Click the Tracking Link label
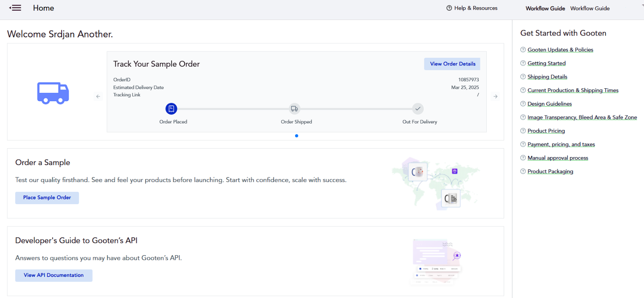 (127, 95)
